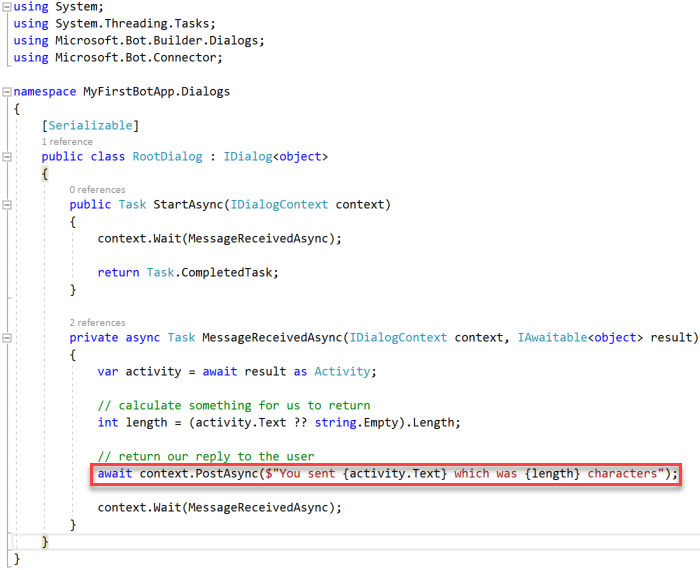Click the {length} interpolation in the string
The width and height of the screenshot is (700, 570).
point(552,473)
